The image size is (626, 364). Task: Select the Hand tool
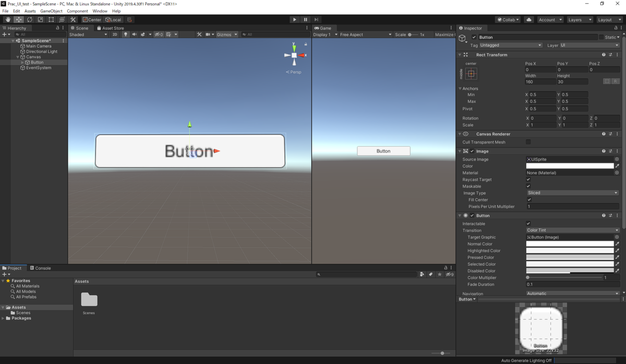click(8, 19)
